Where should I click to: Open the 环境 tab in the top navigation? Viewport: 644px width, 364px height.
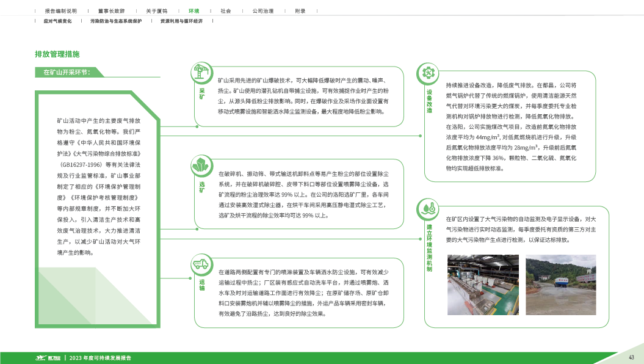coord(194,11)
